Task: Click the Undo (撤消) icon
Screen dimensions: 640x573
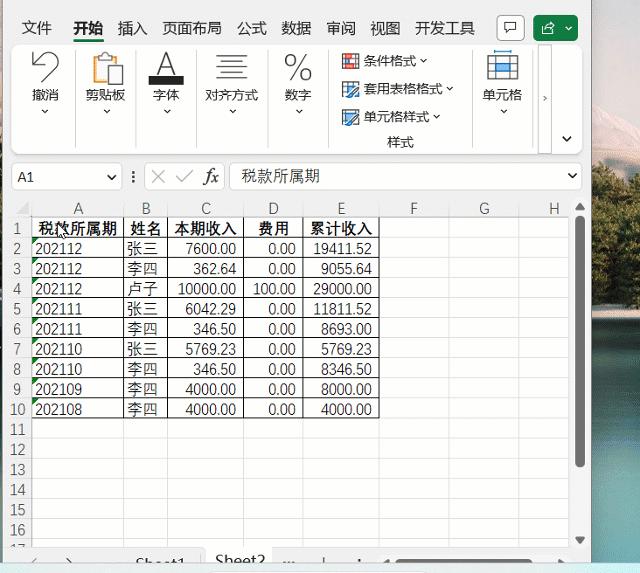Action: tap(45, 67)
